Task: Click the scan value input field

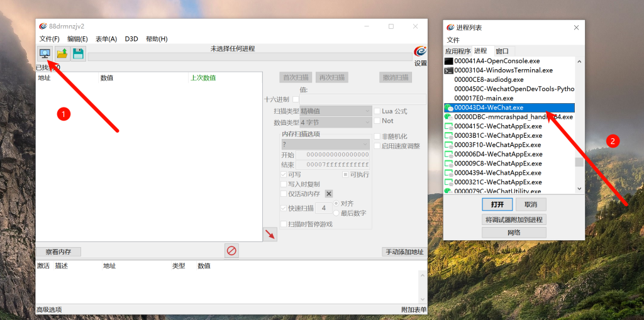Action: [363, 99]
